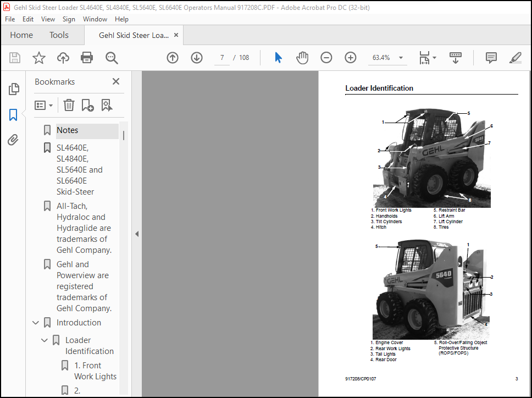
Task: Select the Highlight pen tool
Action: (515, 58)
